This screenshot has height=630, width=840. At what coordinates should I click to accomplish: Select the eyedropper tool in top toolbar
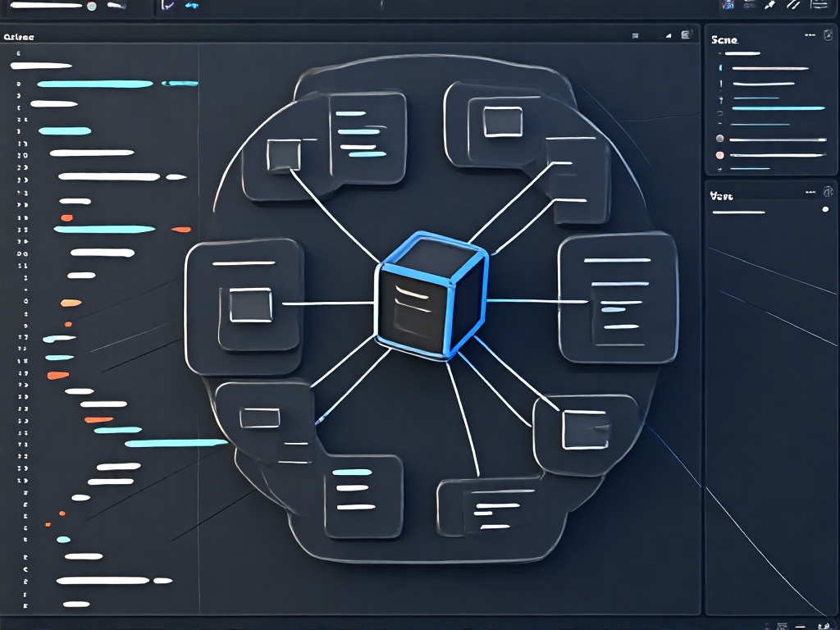(x=770, y=5)
